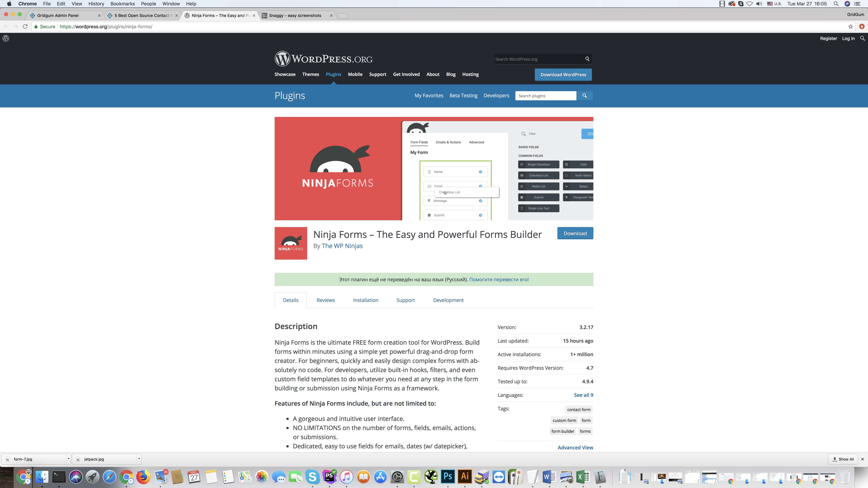This screenshot has height=488, width=868.
Task: Click the Download WordPress button
Action: pos(563,75)
